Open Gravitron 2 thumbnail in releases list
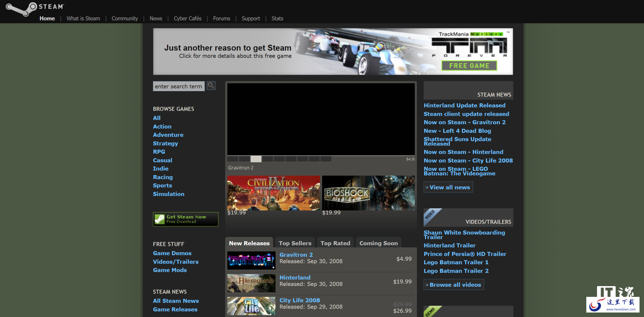Image resolution: width=644 pixels, height=317 pixels. tap(251, 261)
